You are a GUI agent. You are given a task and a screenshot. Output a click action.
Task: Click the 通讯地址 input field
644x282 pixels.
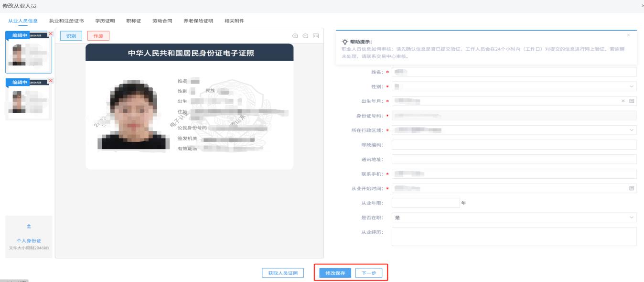[514, 159]
